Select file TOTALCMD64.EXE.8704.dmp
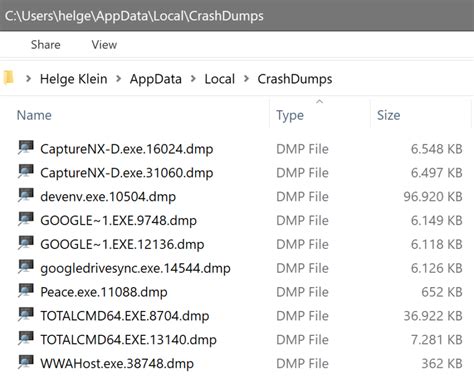The width and height of the screenshot is (474, 384). click(125, 316)
